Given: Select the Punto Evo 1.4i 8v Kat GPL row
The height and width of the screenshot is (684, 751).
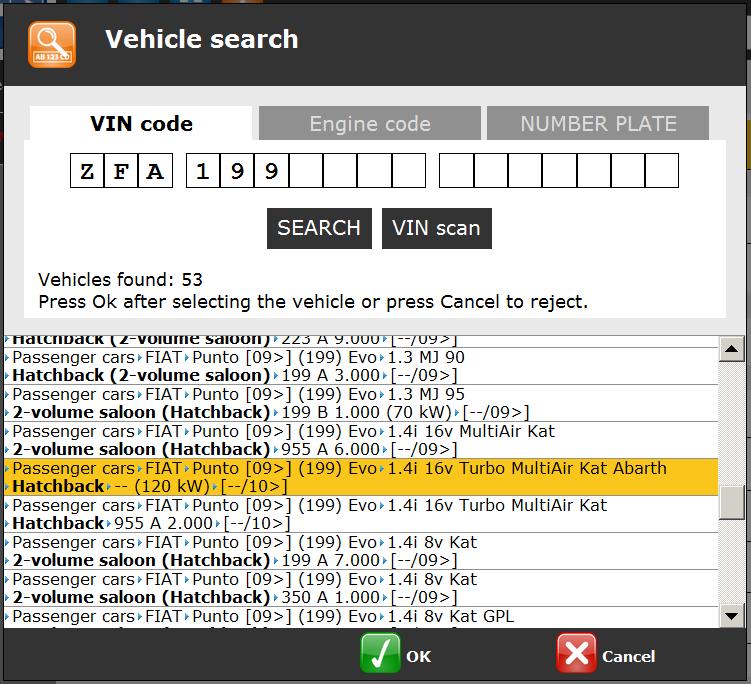Looking at the screenshot, I should (361, 617).
